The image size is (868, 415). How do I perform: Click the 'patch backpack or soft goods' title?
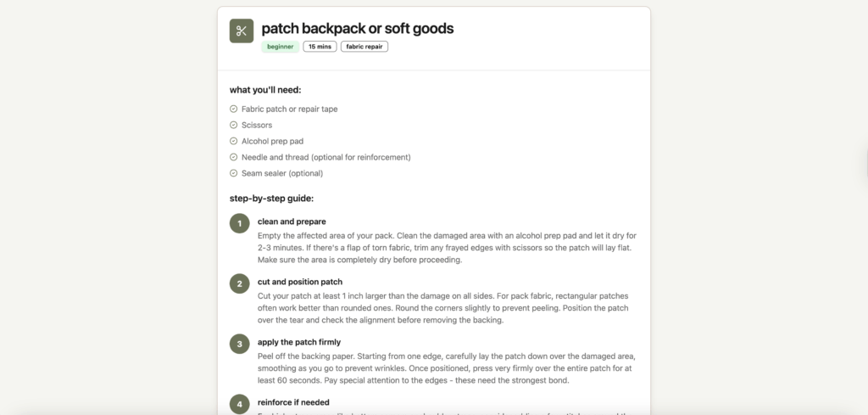coord(357,28)
